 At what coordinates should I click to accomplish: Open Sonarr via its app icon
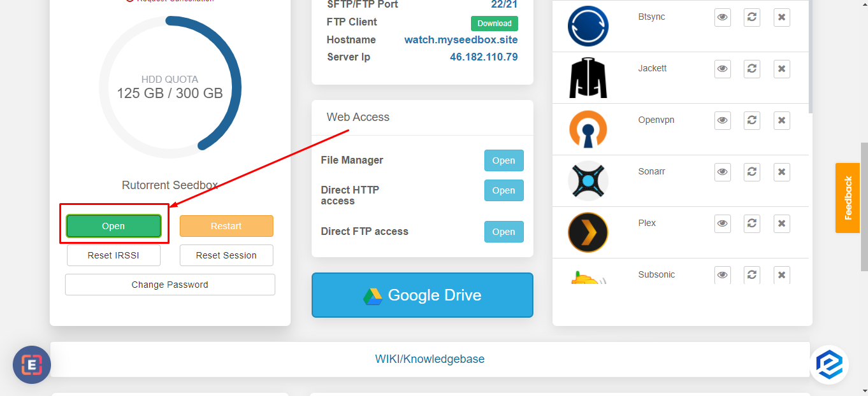pos(588,181)
